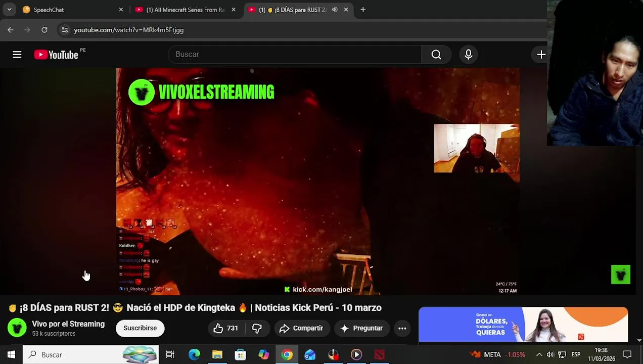
Task: Open Microsoft Store from the taskbar
Action: 241,354
